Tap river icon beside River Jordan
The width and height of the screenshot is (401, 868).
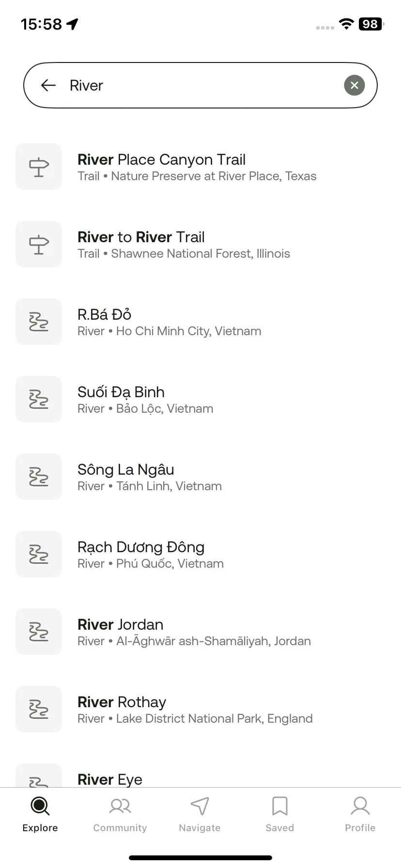[x=39, y=632]
